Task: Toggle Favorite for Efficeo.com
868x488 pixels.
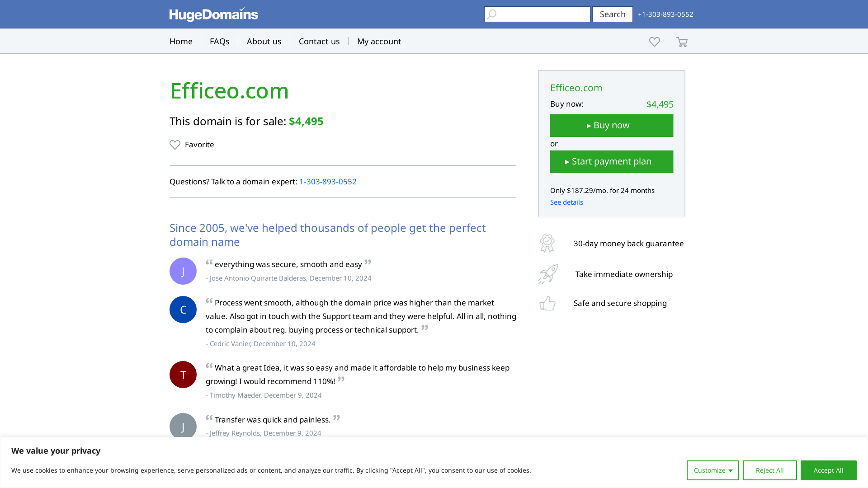Action: pyautogui.click(x=192, y=145)
